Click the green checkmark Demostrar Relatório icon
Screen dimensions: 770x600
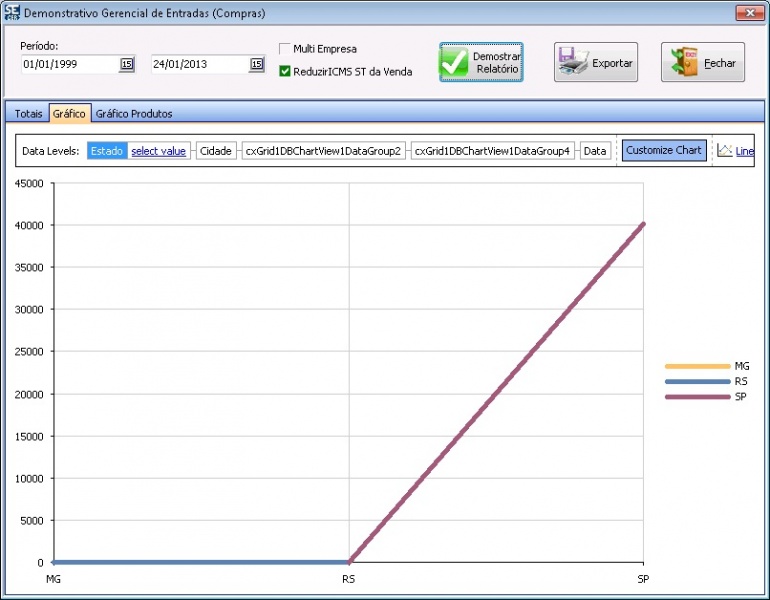click(455, 62)
